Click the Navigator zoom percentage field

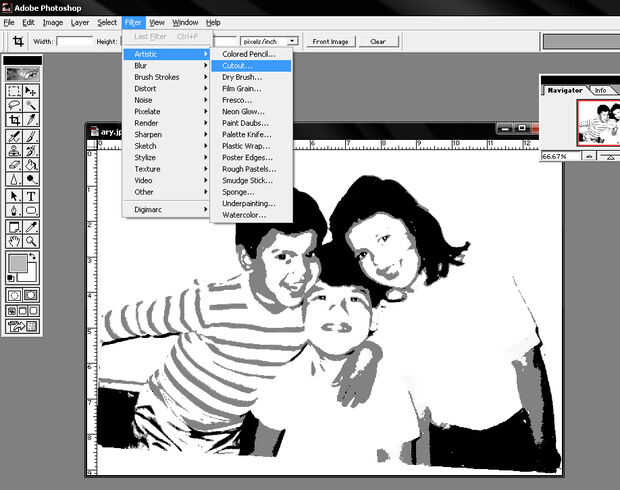coord(561,157)
